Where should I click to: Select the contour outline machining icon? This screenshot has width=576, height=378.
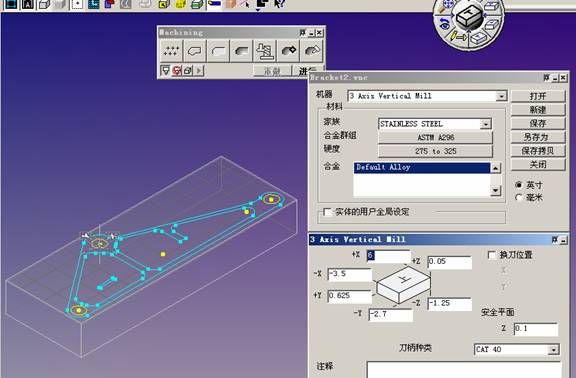tap(195, 51)
